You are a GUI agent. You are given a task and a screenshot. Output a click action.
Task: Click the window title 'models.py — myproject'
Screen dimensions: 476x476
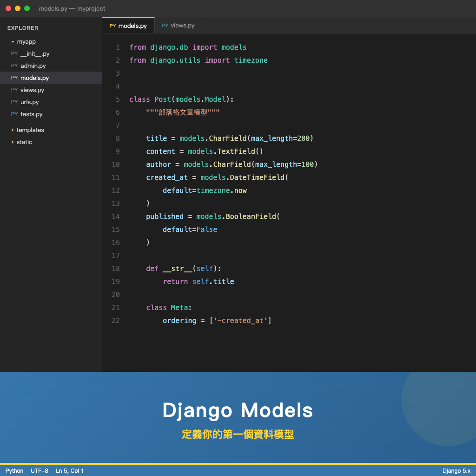72,8
